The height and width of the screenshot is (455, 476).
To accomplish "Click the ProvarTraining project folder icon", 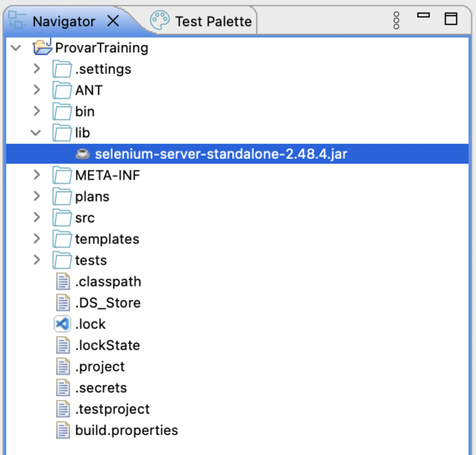I will pyautogui.click(x=42, y=48).
